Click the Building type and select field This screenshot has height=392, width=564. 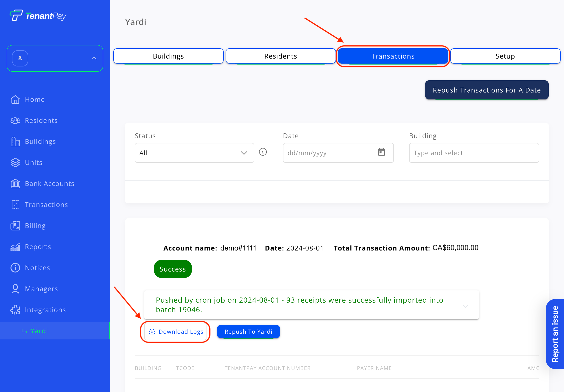tap(474, 153)
